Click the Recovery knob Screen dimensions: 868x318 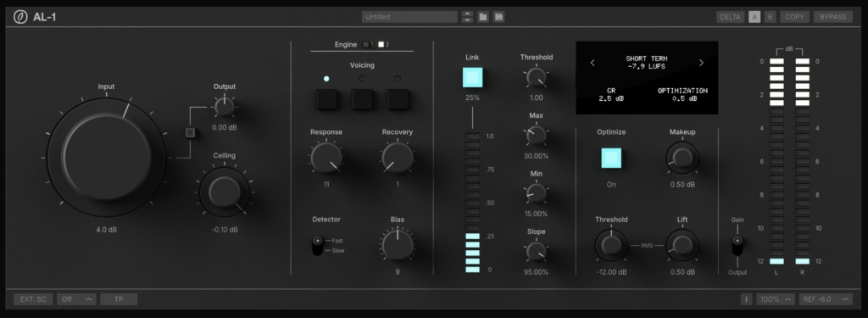(398, 158)
